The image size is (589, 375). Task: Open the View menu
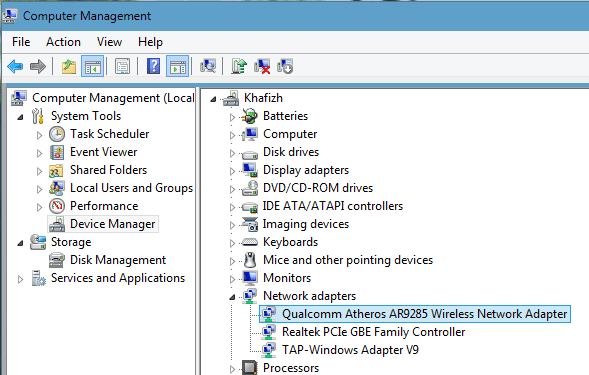109,42
